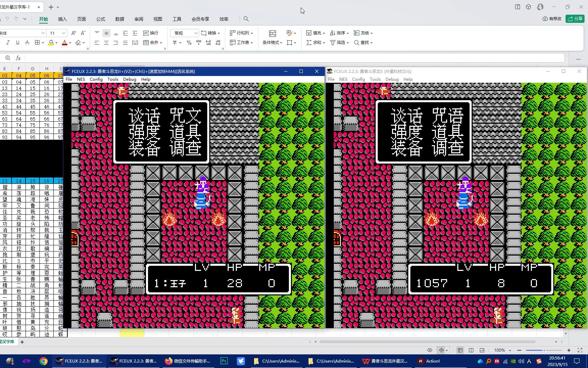Apply yellow fill color
The width and height of the screenshot is (588, 368).
51,43
